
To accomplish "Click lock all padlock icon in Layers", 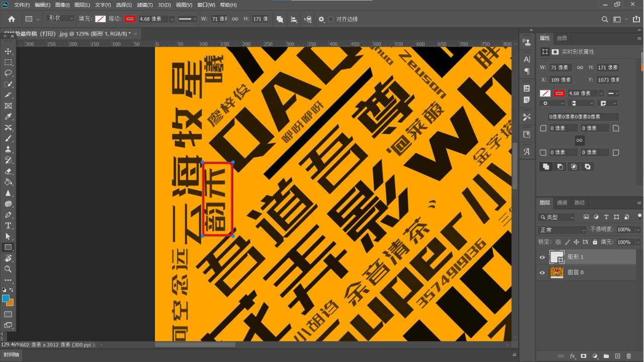I will (x=595, y=242).
